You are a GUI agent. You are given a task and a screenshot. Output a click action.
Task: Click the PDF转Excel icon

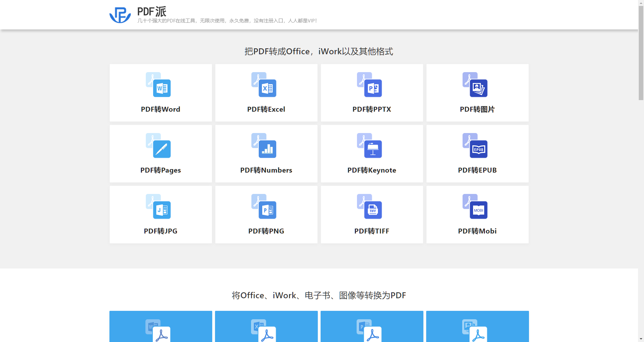pyautogui.click(x=264, y=85)
